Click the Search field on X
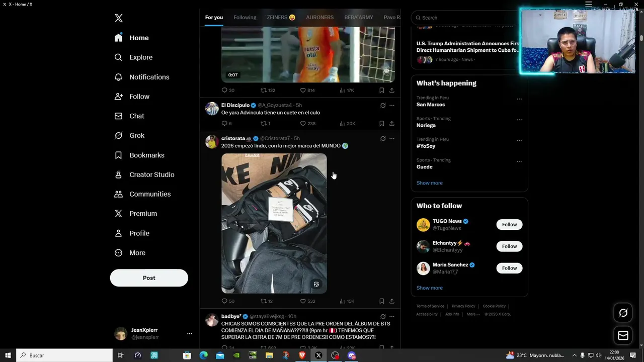Viewport: 644px width, 362px height. coord(465,18)
